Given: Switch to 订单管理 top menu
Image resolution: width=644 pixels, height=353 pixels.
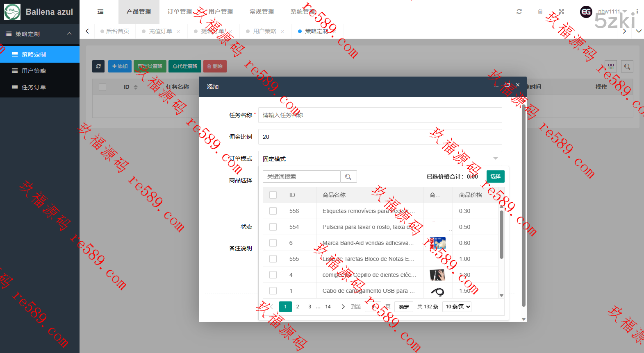Looking at the screenshot, I should 180,12.
